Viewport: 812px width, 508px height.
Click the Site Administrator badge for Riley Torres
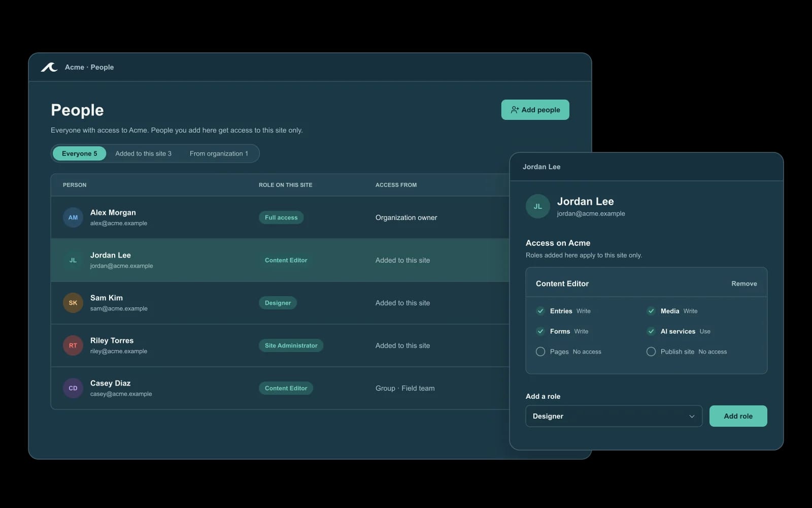click(x=291, y=345)
